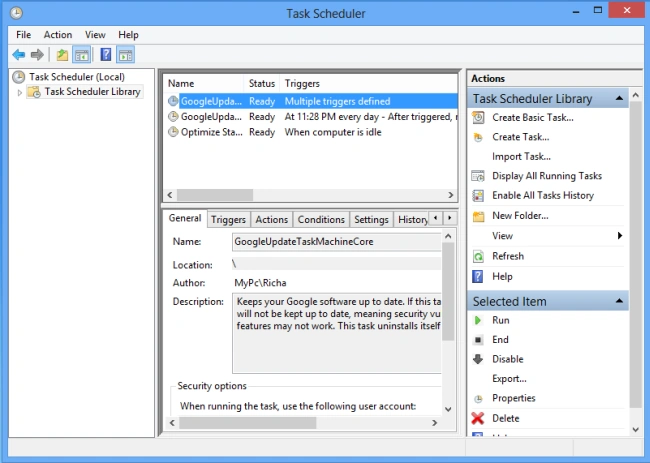
Task: Click the End stop icon
Action: coord(478,340)
